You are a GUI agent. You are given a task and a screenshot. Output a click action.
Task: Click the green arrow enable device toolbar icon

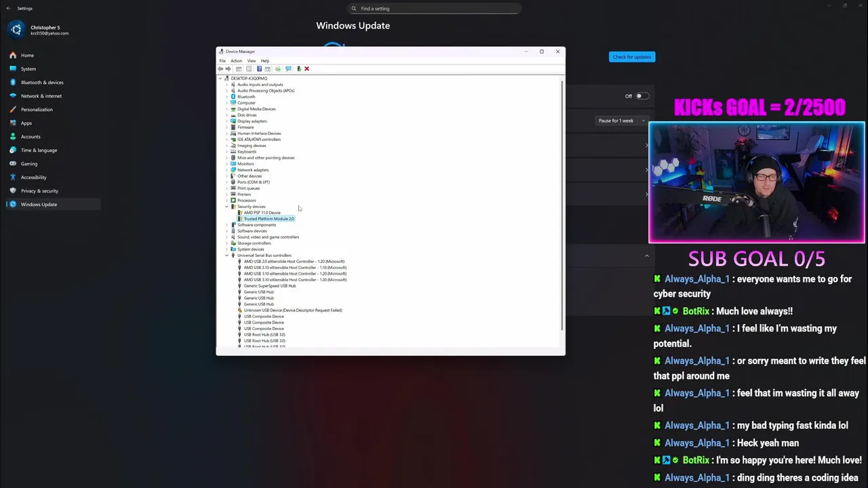click(x=299, y=68)
